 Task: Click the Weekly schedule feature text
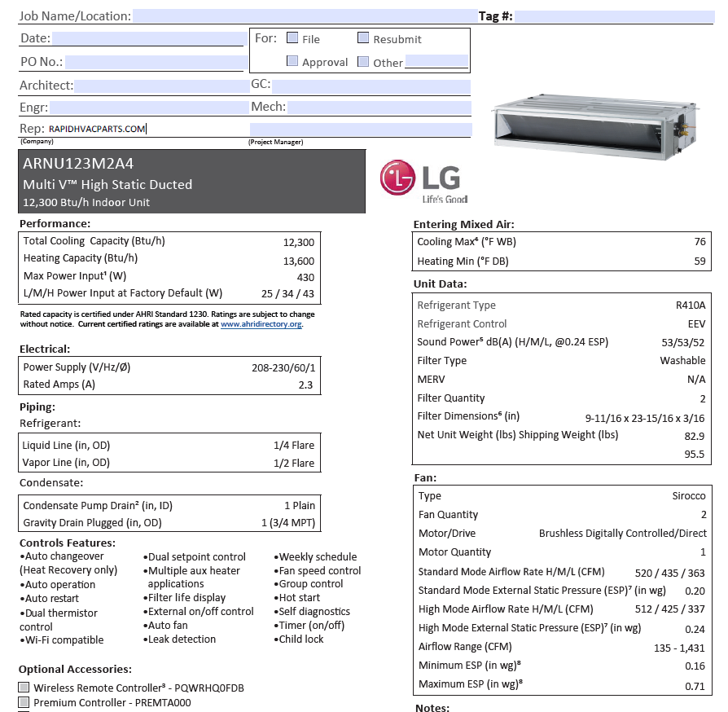pyautogui.click(x=316, y=557)
